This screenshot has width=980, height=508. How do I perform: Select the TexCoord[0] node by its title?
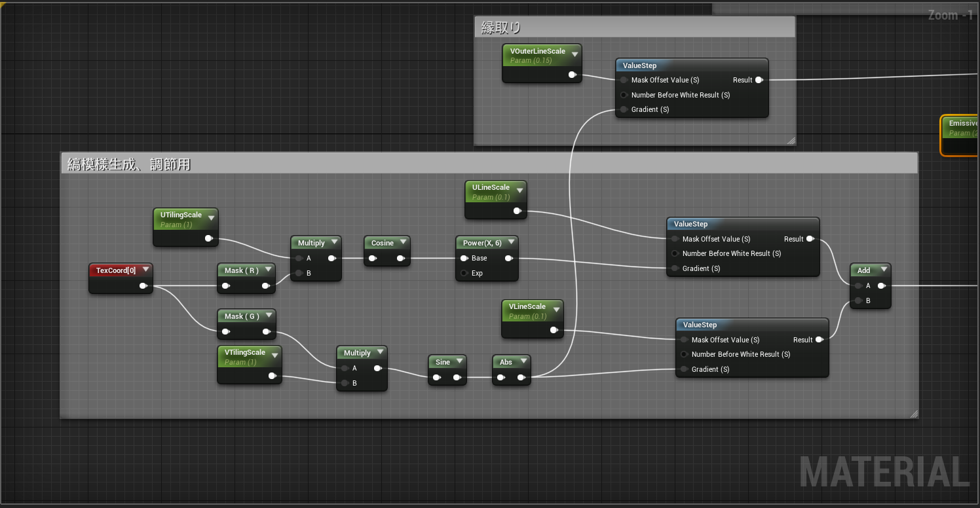tap(116, 270)
